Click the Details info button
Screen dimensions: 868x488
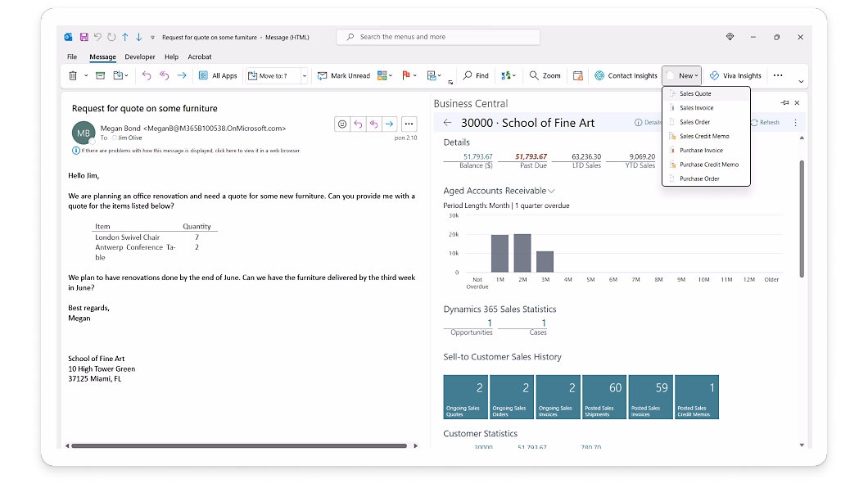point(647,122)
